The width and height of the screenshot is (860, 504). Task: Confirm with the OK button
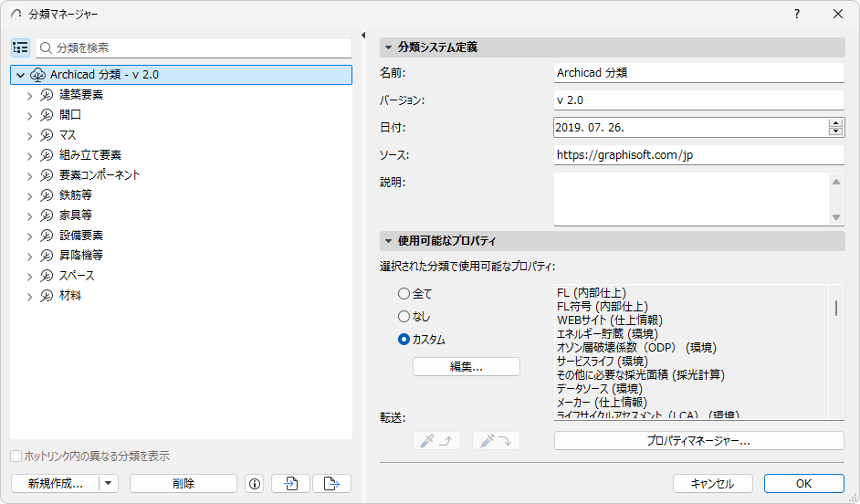[x=804, y=484]
